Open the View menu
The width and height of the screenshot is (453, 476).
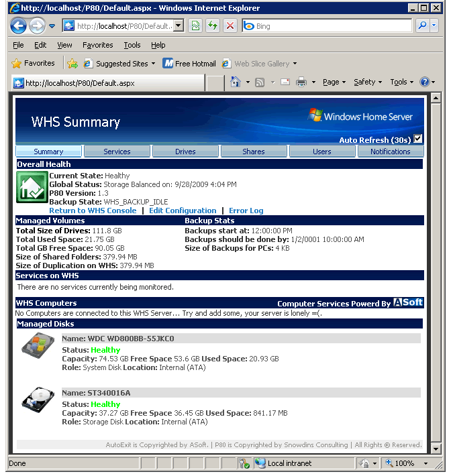[64, 45]
